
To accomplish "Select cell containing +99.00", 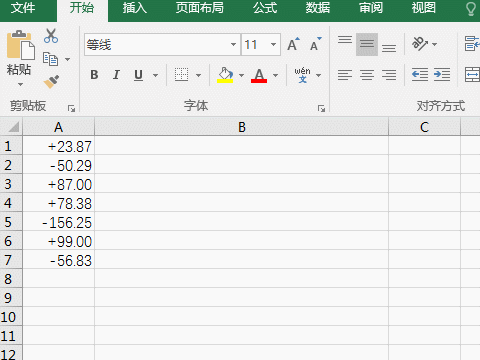I will point(58,241).
